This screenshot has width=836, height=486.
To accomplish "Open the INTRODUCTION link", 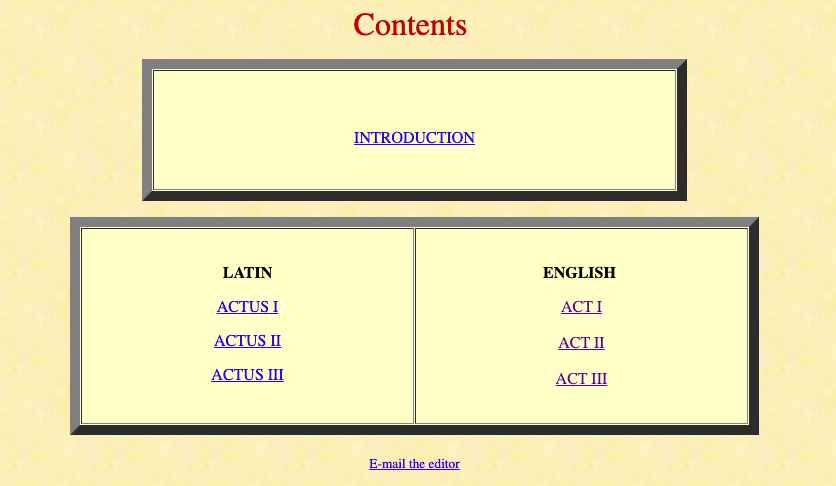I will click(414, 137).
